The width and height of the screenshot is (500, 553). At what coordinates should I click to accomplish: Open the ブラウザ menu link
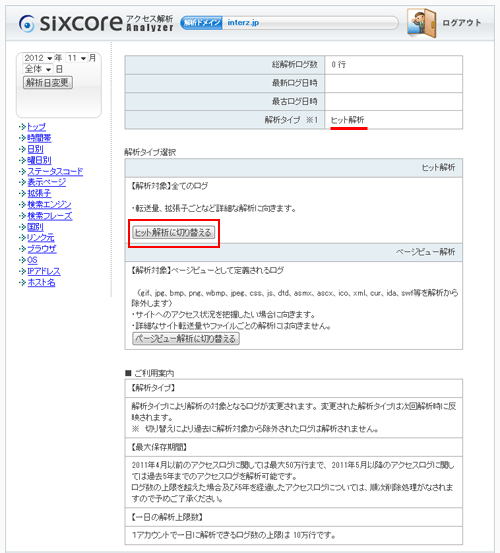point(42,249)
